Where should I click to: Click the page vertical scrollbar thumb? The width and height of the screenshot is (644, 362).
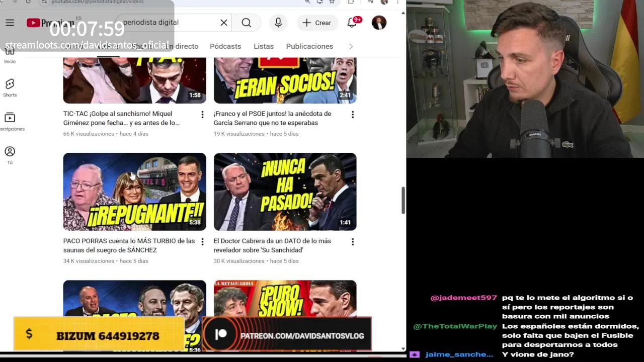(x=403, y=201)
